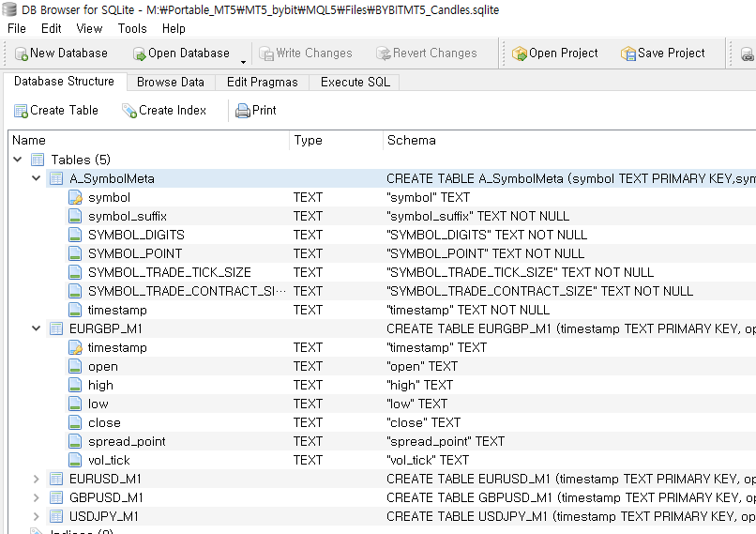Open the dropdown arrow beside Open Database
This screenshot has height=534, width=756.
click(x=243, y=62)
